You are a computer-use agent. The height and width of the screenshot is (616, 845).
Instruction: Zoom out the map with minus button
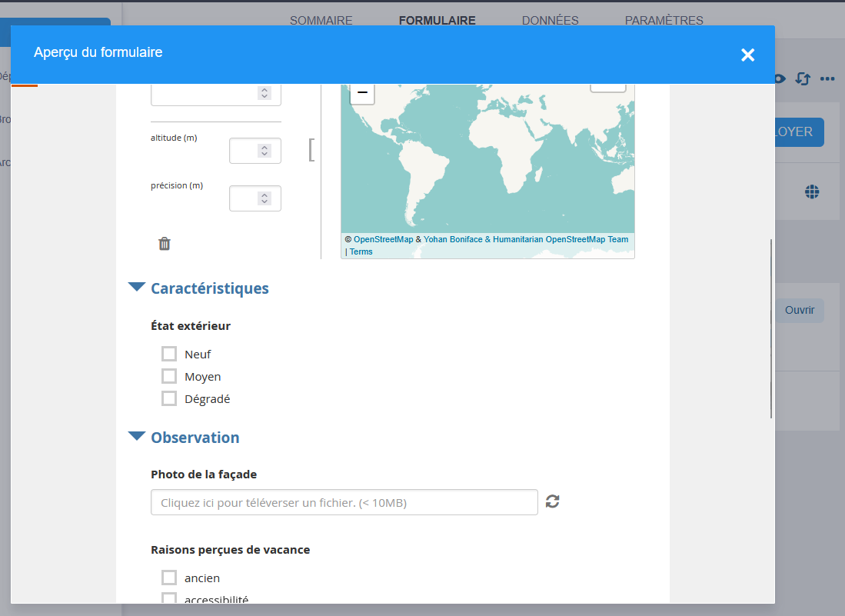[x=362, y=93]
